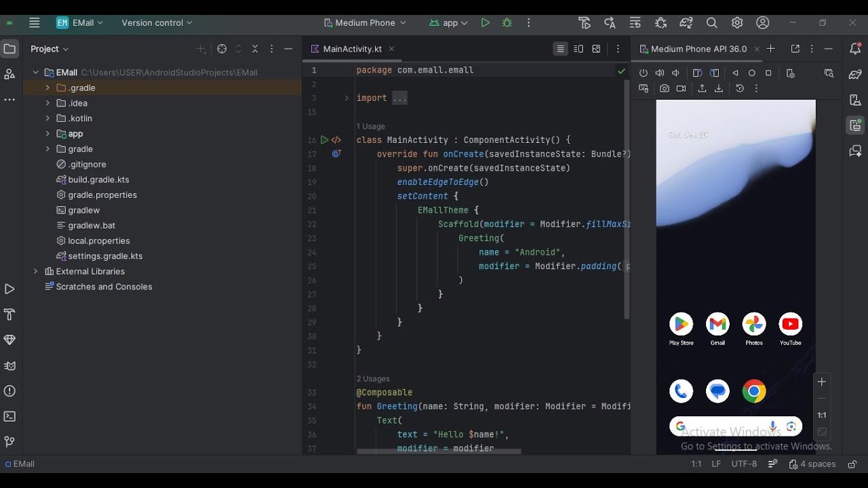
Task: Open the Terminal tool window
Action: click(x=9, y=416)
